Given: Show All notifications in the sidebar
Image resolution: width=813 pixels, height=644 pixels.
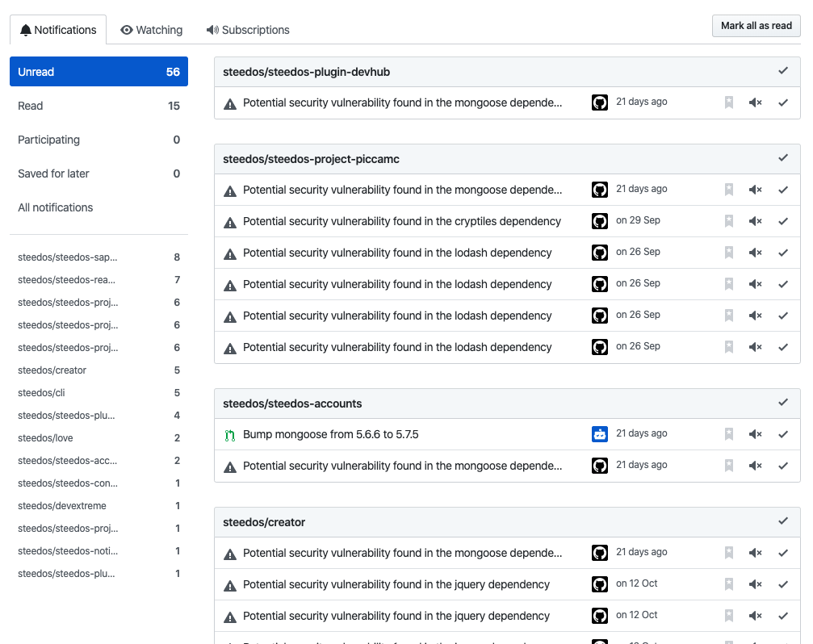Looking at the screenshot, I should coord(55,207).
